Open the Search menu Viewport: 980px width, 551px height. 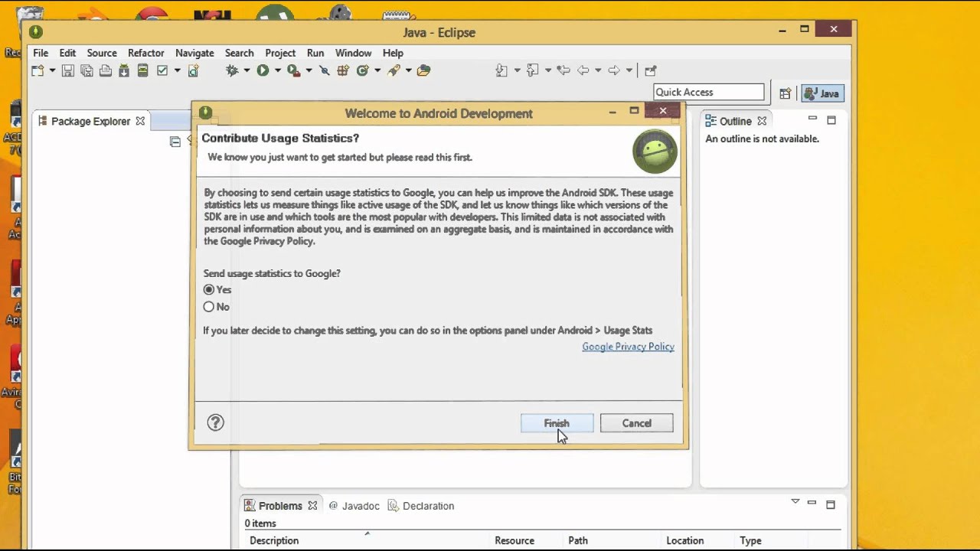(239, 53)
